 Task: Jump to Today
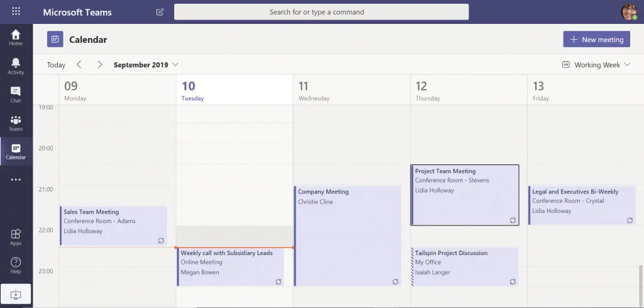[x=56, y=65]
